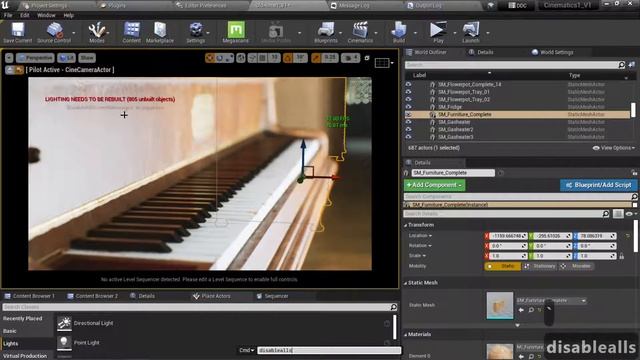Switch to Content Browser 2 tab
Screen dimensions: 640x360
[x=93, y=296]
